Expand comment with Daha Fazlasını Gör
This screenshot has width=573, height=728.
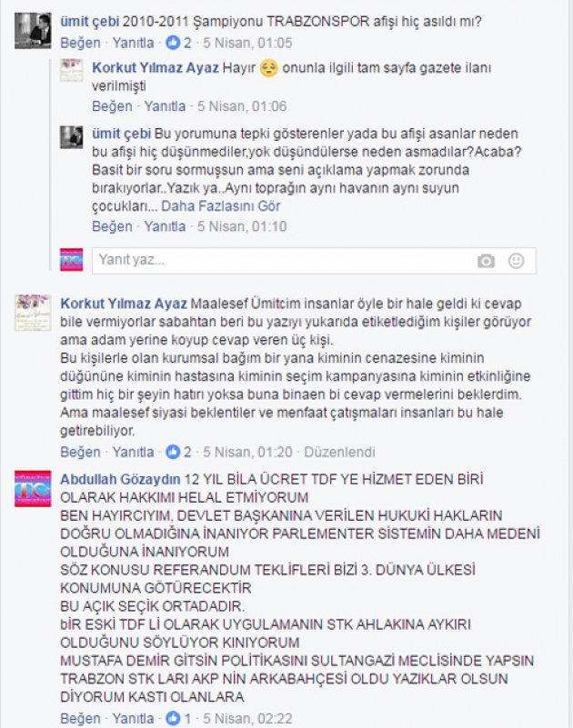point(221,206)
